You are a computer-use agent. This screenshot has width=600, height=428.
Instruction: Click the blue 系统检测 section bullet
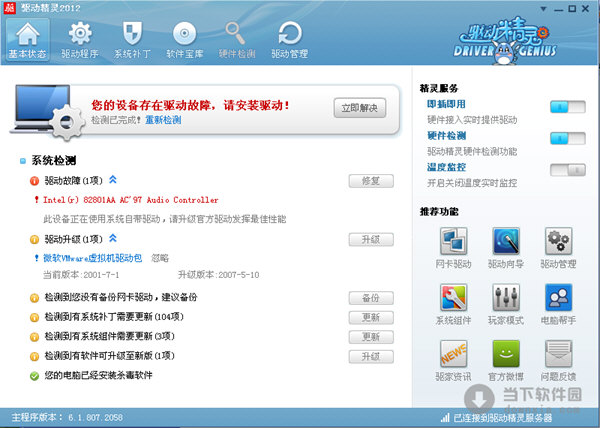pos(23,161)
